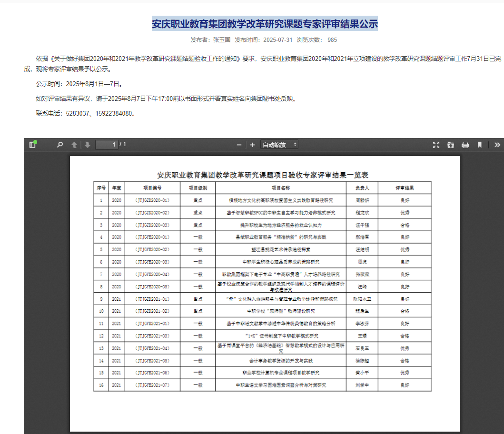The height and width of the screenshot is (434, 504).
Task: Click the bookmark current view icon
Action: (x=480, y=145)
